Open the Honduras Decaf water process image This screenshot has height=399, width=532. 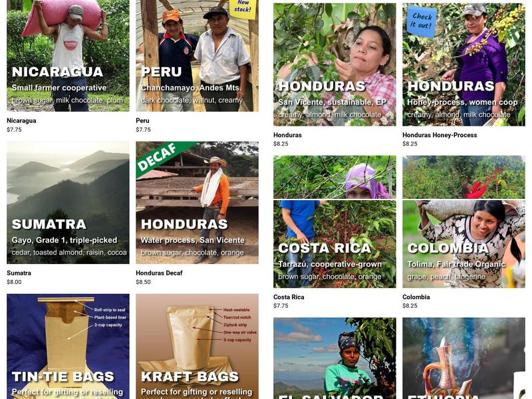(197, 203)
